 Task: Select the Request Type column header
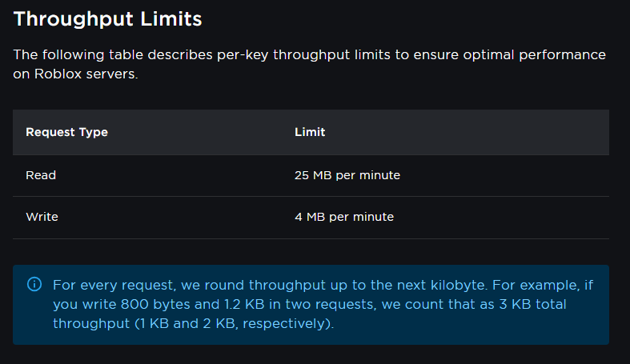[x=66, y=132]
